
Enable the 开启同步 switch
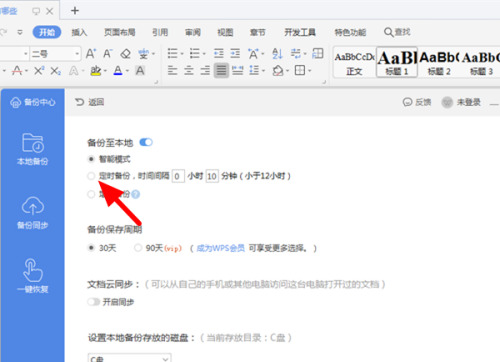(x=94, y=302)
